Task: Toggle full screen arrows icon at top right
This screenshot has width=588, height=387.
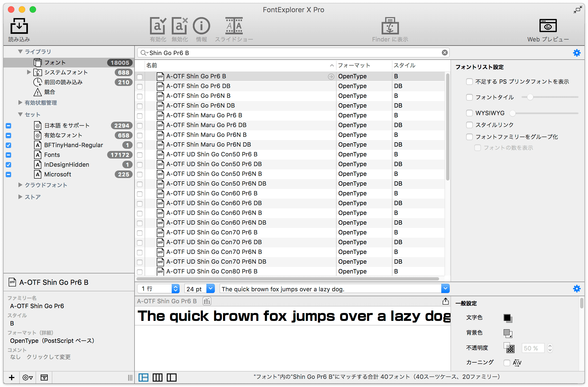Action: coord(578,10)
